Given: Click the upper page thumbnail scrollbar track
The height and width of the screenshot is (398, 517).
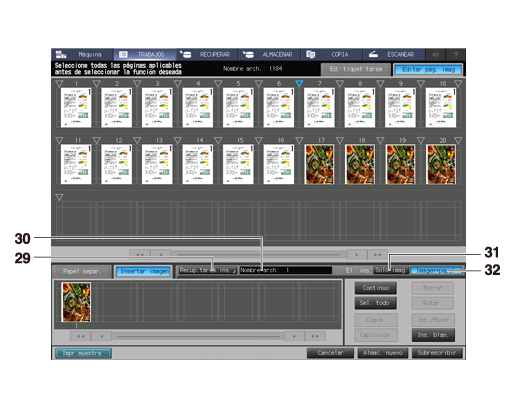Looking at the screenshot, I should click(x=259, y=255).
